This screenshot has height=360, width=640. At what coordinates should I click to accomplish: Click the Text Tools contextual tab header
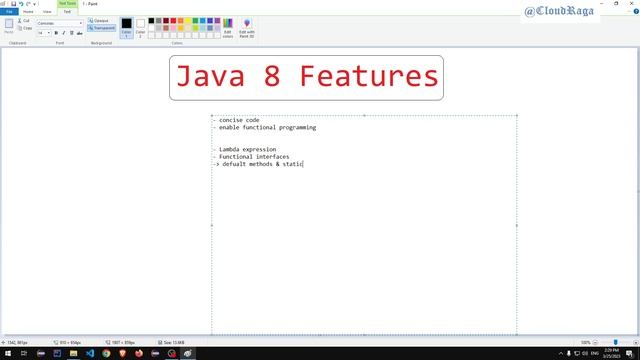(x=67, y=3)
